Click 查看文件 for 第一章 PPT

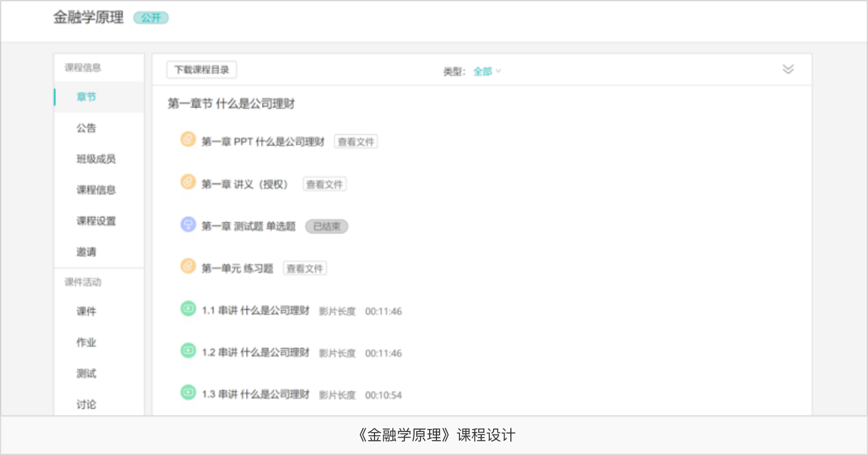click(x=356, y=142)
